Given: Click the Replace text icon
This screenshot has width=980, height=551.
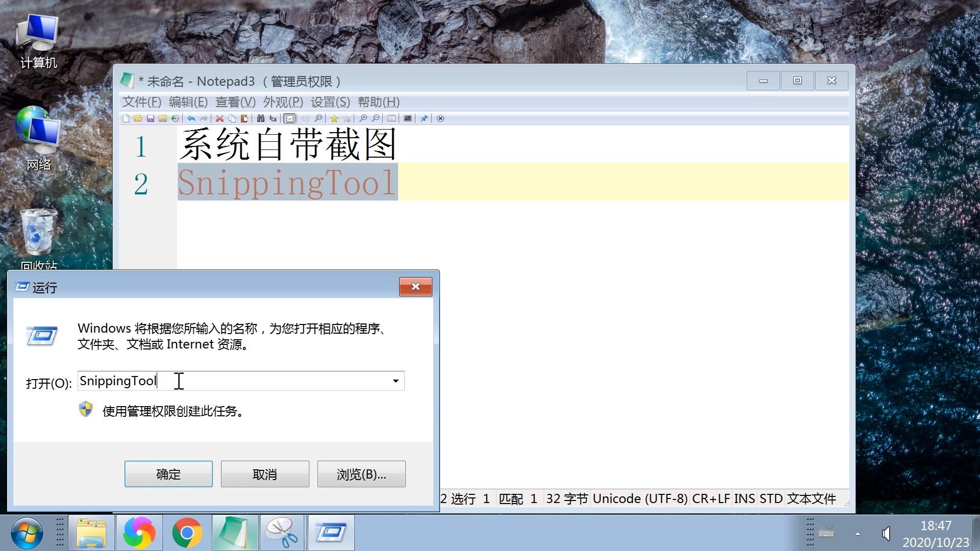Looking at the screenshot, I should coord(273,118).
